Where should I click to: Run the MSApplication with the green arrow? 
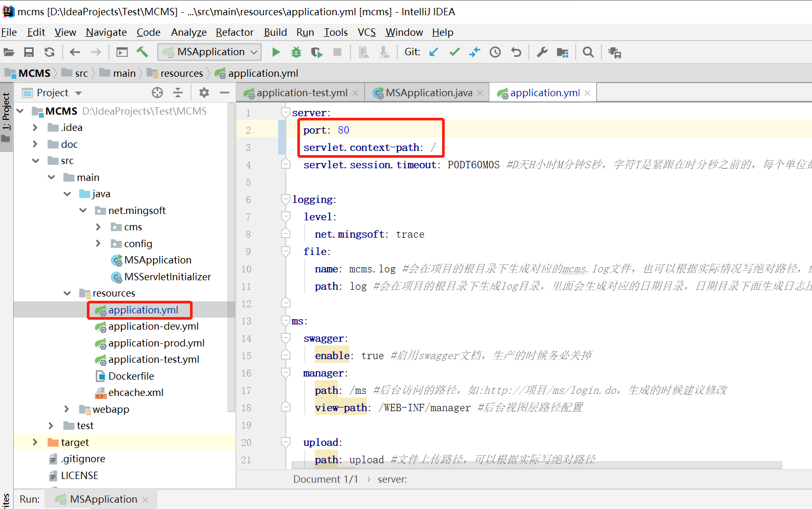click(x=276, y=52)
